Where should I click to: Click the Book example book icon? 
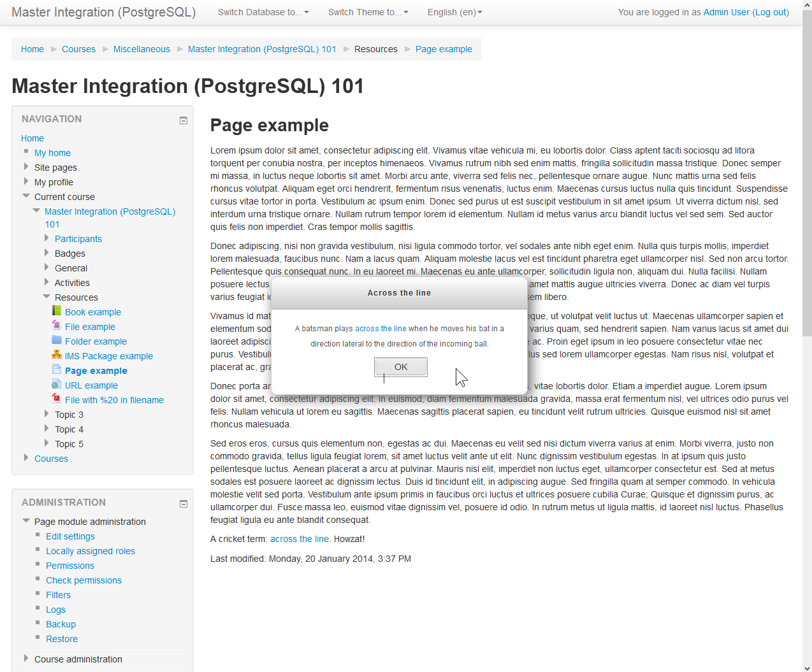click(57, 311)
